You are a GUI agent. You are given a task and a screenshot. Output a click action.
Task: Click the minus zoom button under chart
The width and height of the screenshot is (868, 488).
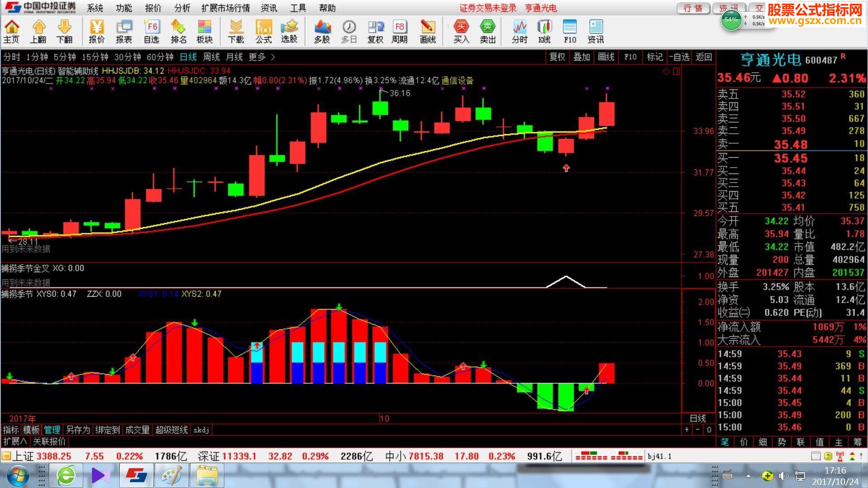(698, 430)
